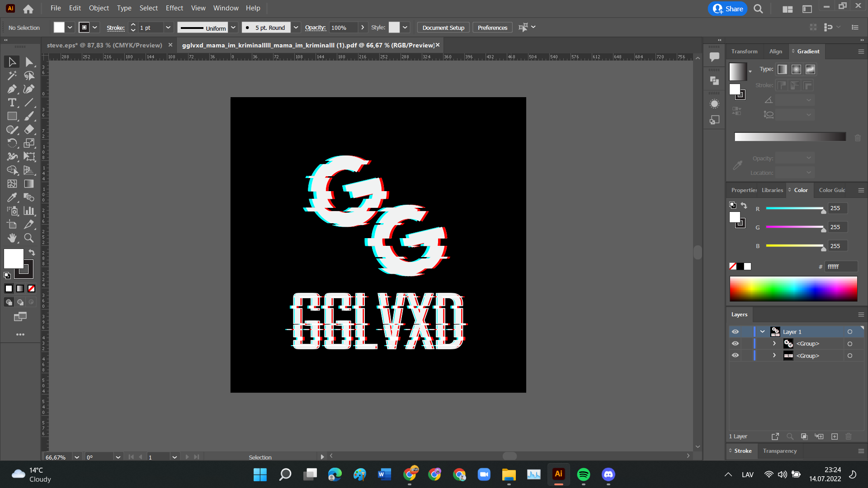The image size is (868, 488).
Task: Hide Layer 1 visibility eye
Action: pos(735,332)
